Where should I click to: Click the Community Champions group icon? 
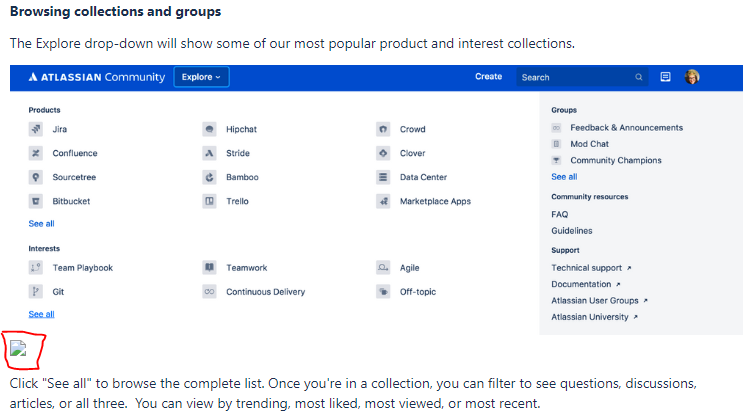556,160
